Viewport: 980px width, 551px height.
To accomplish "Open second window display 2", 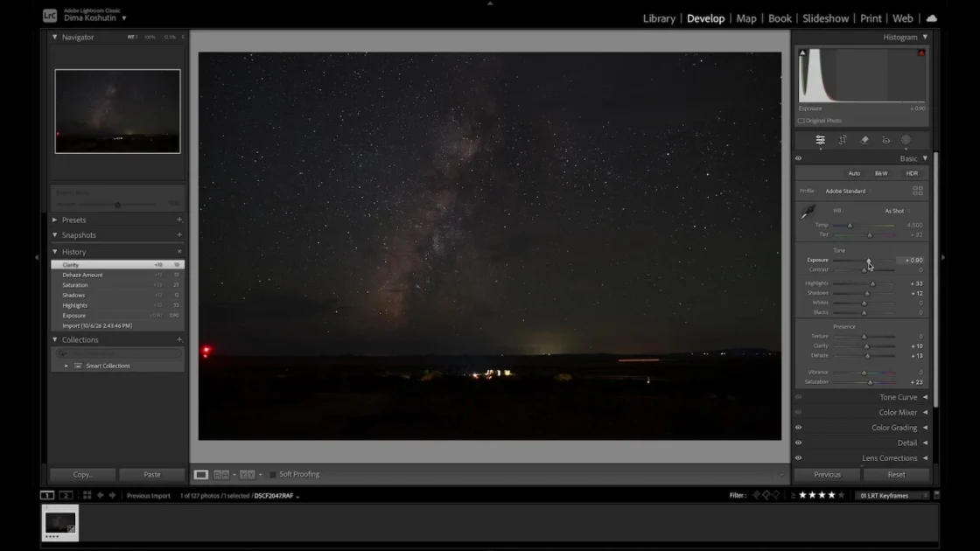I will (66, 495).
